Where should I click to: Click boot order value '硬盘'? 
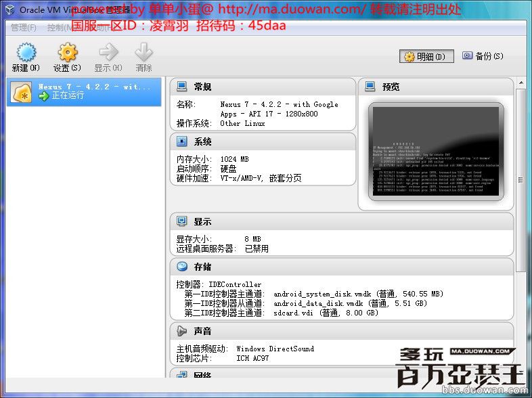point(228,169)
